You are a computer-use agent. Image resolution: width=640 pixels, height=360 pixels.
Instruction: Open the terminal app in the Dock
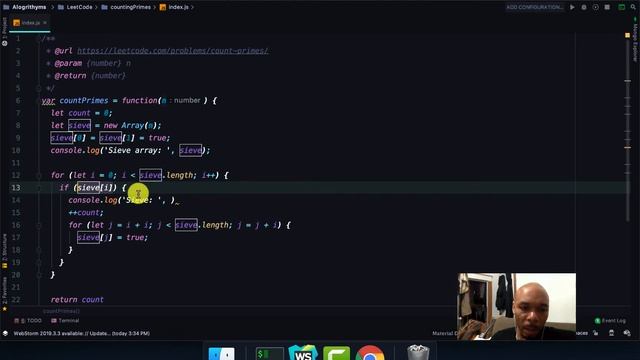point(269,353)
